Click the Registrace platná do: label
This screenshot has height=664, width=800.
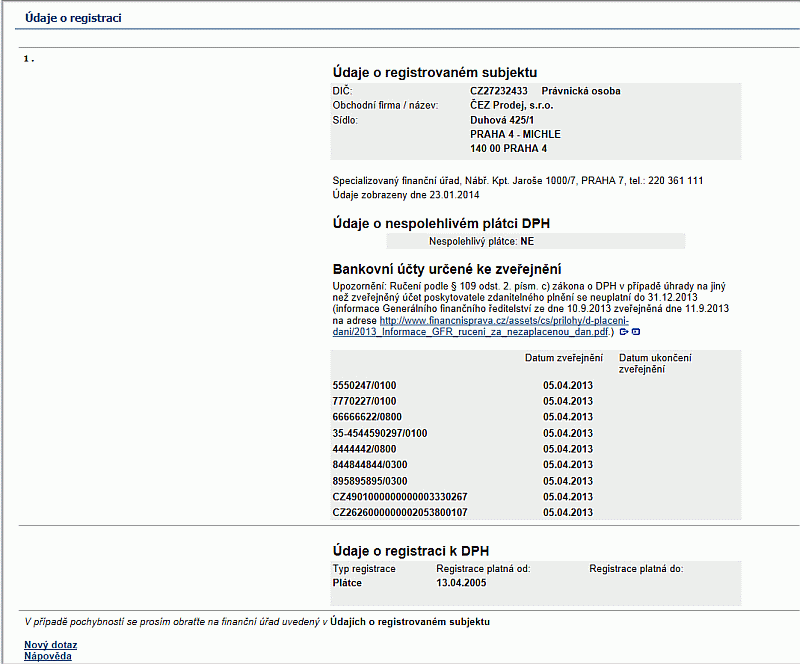point(636,569)
